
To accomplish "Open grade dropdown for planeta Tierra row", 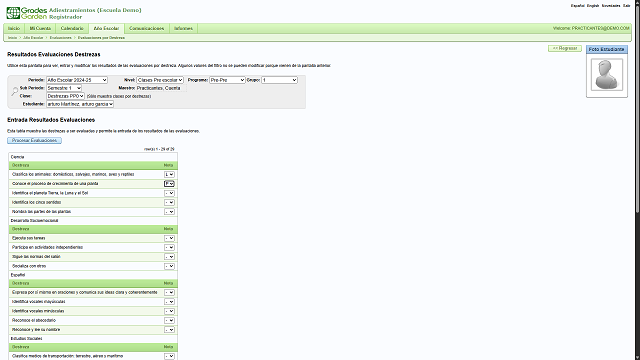I will tap(169, 193).
